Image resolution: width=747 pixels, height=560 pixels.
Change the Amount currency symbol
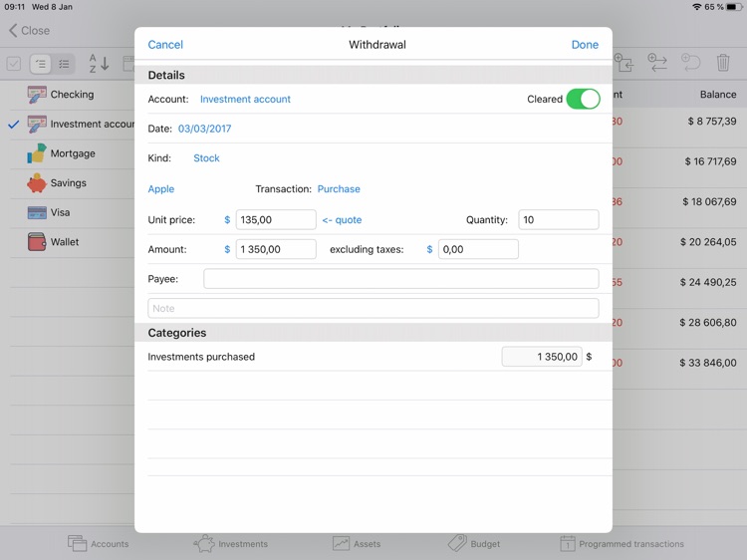click(x=227, y=249)
